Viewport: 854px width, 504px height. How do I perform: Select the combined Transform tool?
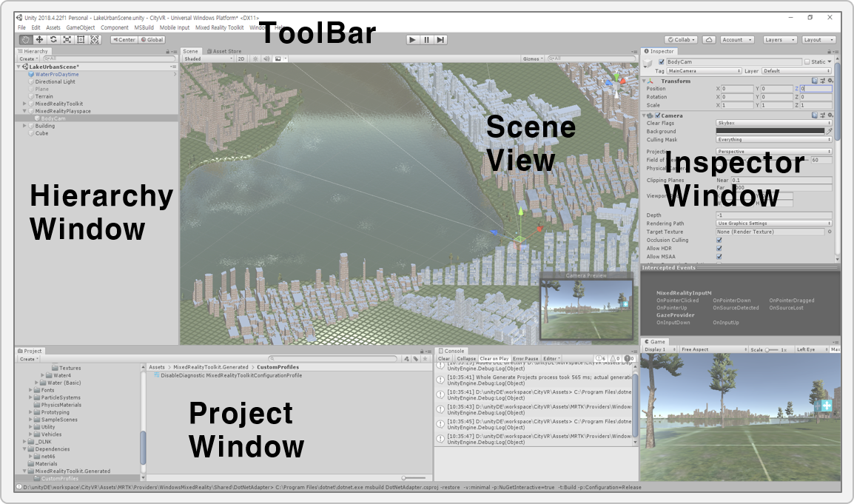[x=95, y=40]
